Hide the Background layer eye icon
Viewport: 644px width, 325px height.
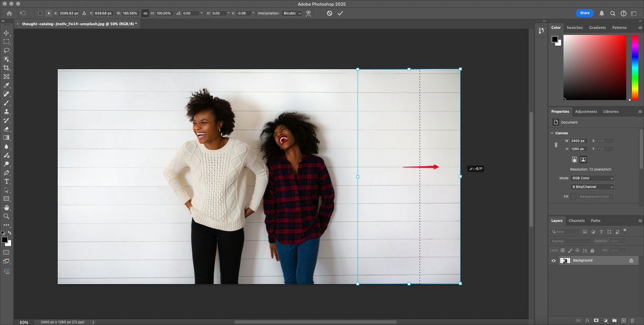click(x=553, y=261)
